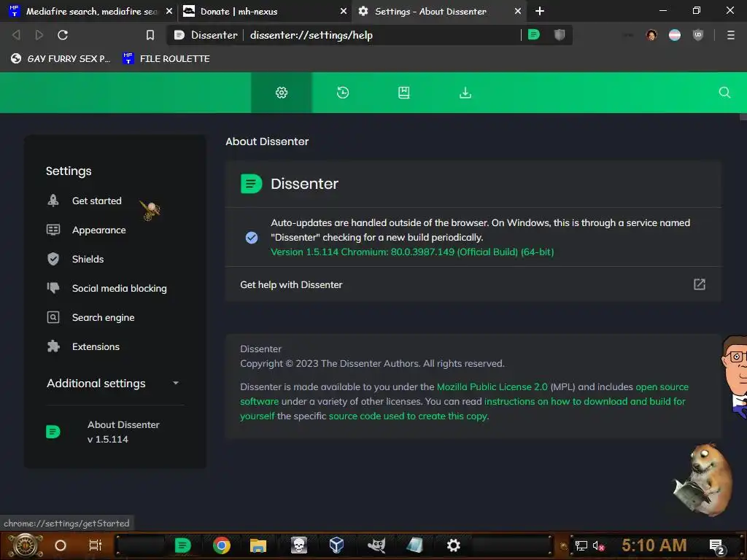Open GAY FURRY SEX P... bookmark

[62, 58]
